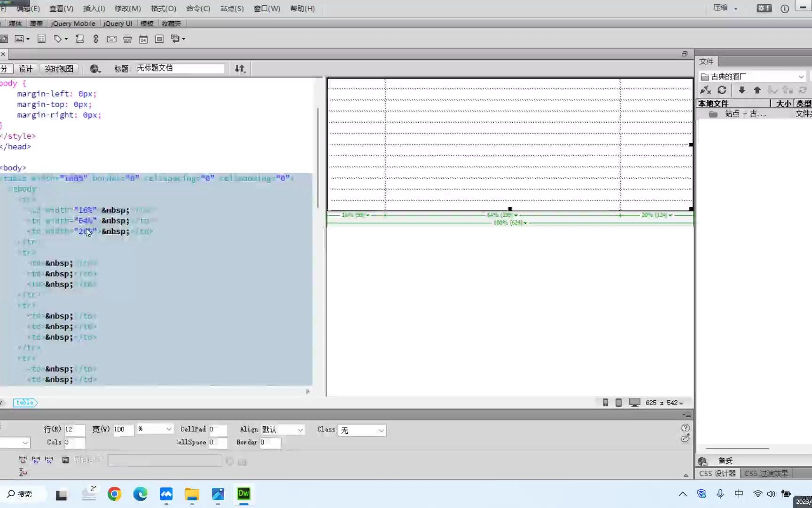The height and width of the screenshot is (508, 812).
Task: Click the convert table widths to percent icon
Action: tap(49, 460)
